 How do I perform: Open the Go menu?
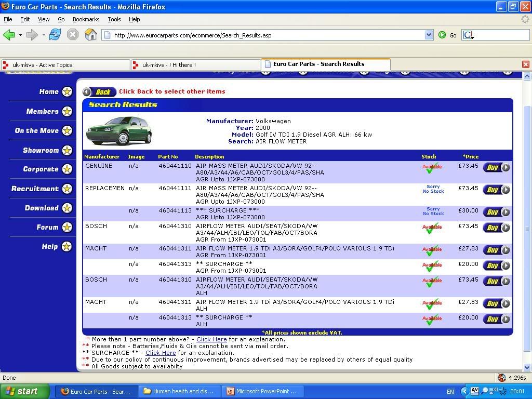[x=61, y=19]
